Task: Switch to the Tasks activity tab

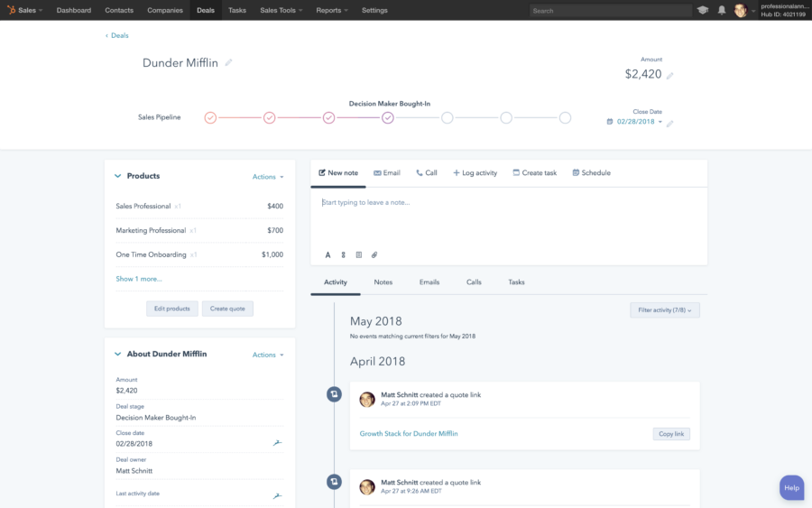Action: (516, 282)
